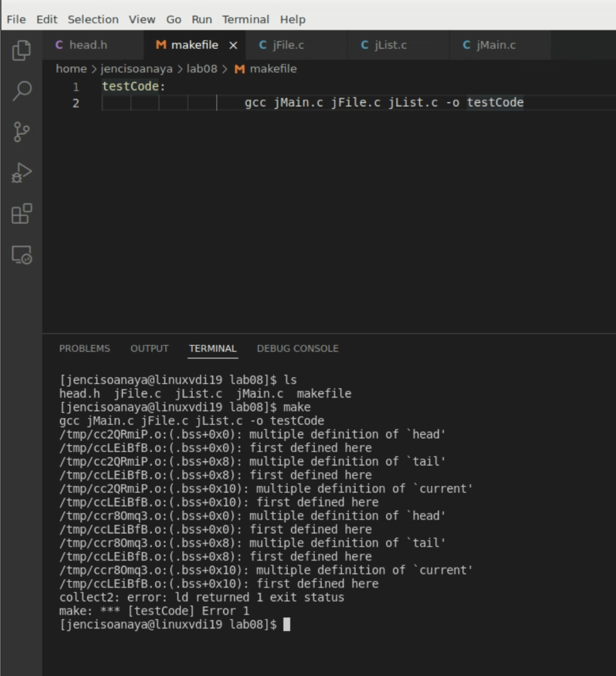Open the Extensions icon
The image size is (616, 676).
click(x=22, y=213)
